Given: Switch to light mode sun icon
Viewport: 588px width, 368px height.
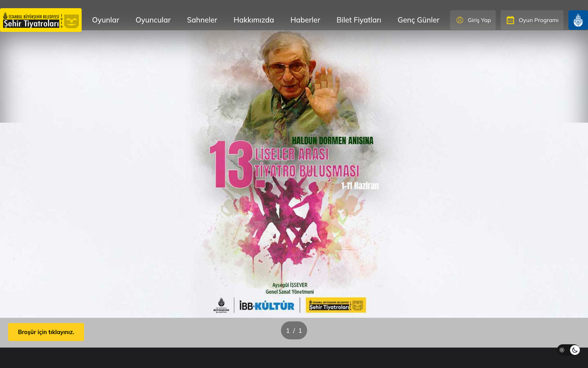Looking at the screenshot, I should tap(562, 350).
